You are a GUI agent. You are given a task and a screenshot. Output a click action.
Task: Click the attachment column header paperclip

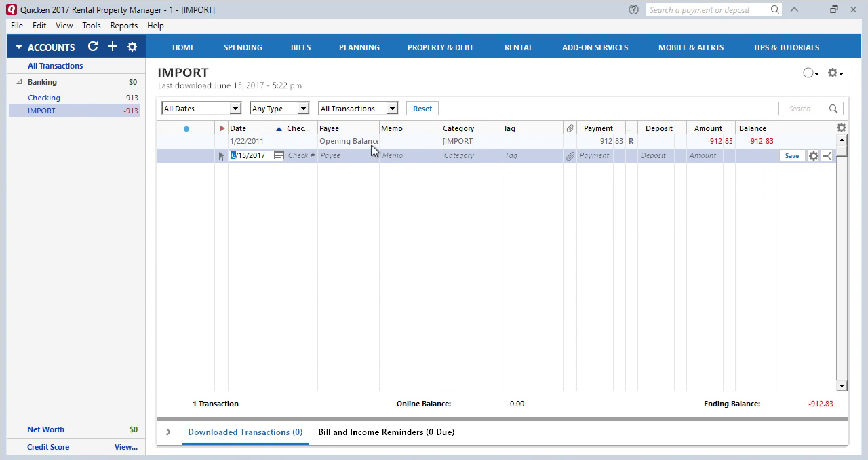570,128
